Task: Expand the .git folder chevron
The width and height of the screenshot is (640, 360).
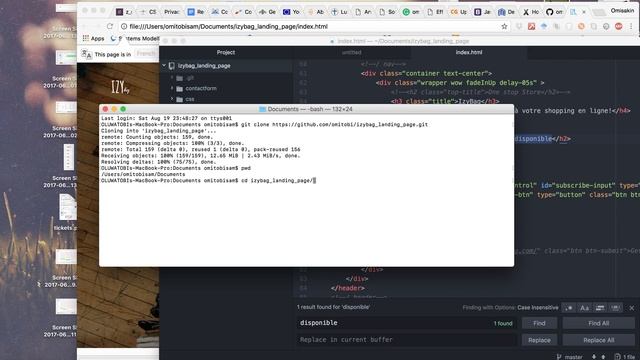Action: pyautogui.click(x=172, y=78)
